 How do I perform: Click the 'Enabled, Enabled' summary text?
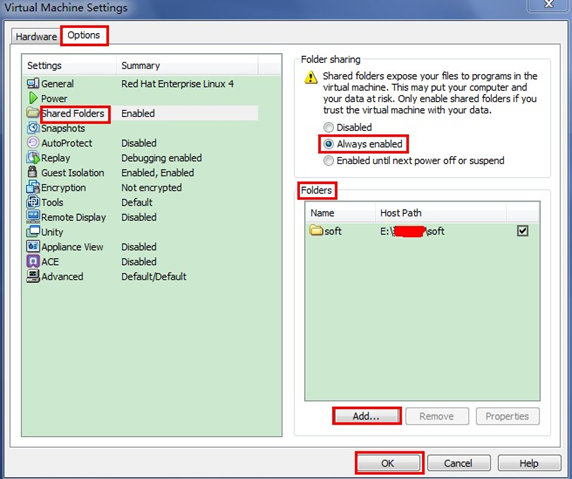[x=158, y=173]
